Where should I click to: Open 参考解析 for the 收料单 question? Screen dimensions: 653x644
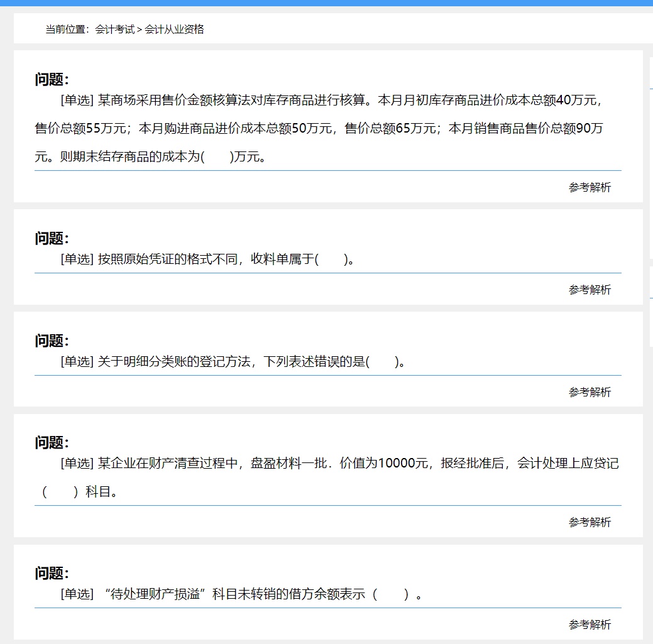(x=589, y=290)
